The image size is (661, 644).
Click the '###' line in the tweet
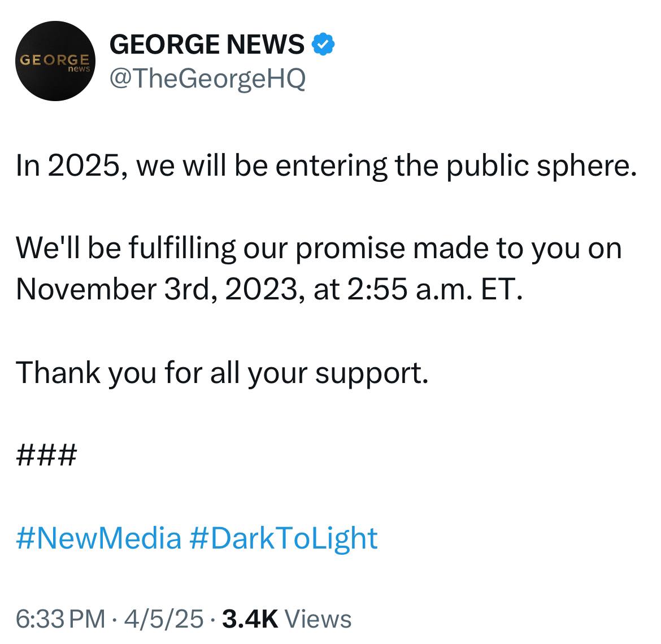pyautogui.click(x=46, y=455)
